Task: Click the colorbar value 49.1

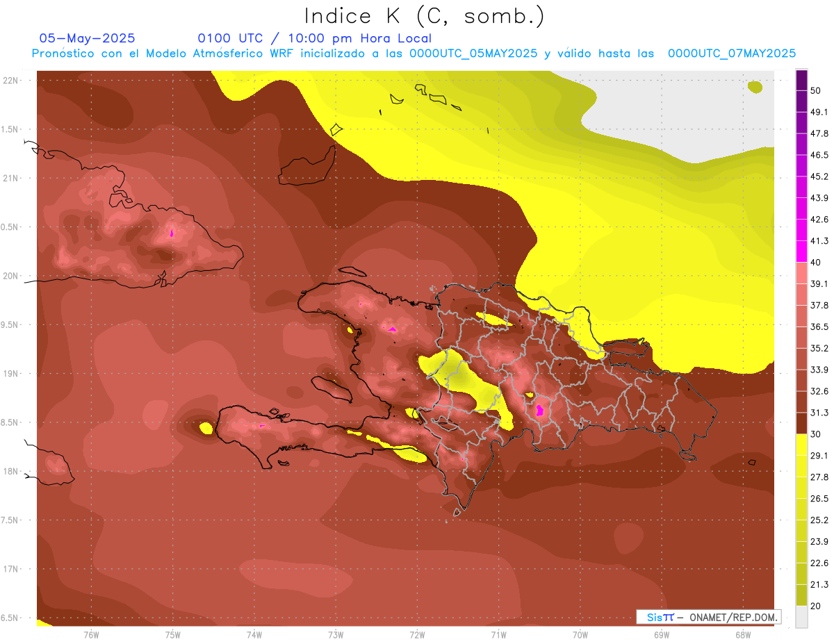Action: (x=820, y=112)
